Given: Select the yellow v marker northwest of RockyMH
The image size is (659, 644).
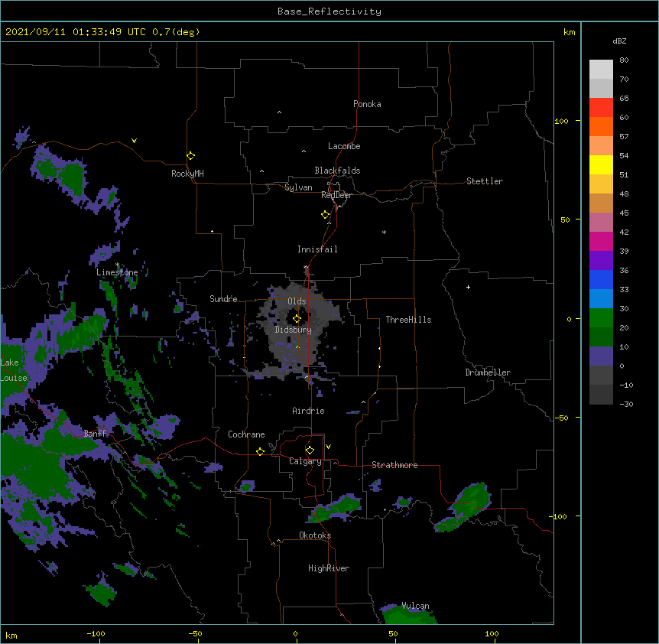Looking at the screenshot, I should (134, 141).
